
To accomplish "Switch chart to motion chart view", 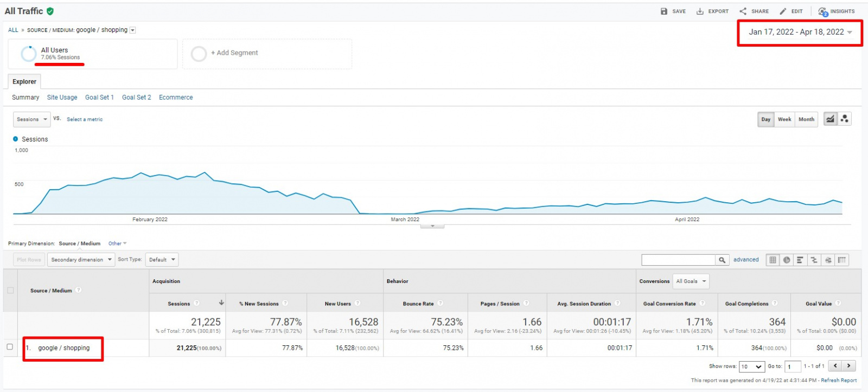I will point(844,119).
